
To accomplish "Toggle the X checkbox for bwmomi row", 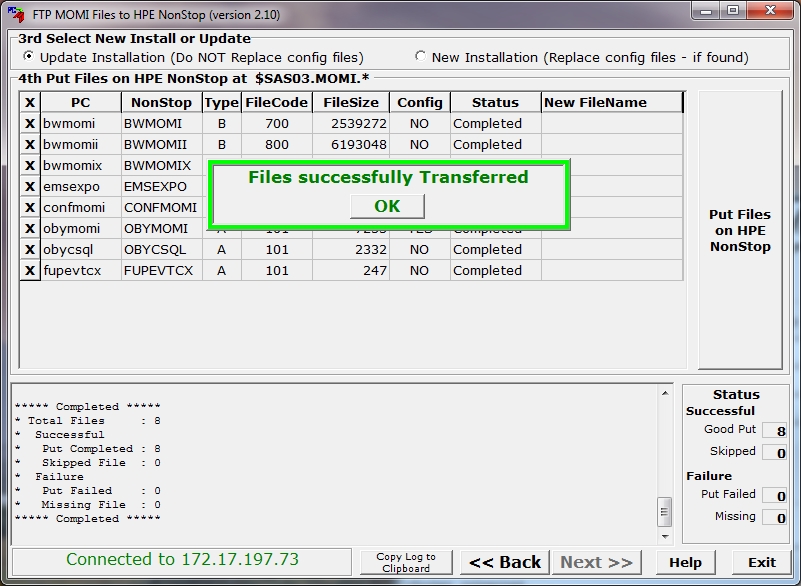I will (x=30, y=124).
